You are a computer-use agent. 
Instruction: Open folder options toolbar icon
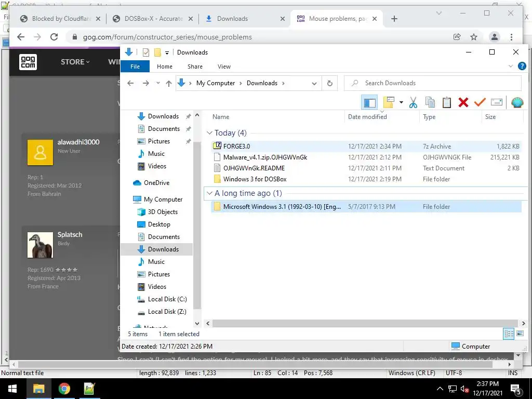click(x=389, y=102)
